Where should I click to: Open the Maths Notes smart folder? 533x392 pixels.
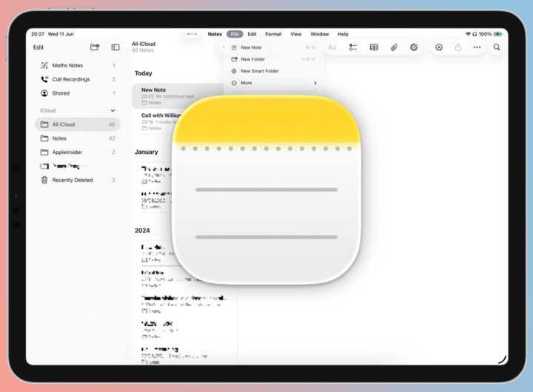pyautogui.click(x=78, y=65)
